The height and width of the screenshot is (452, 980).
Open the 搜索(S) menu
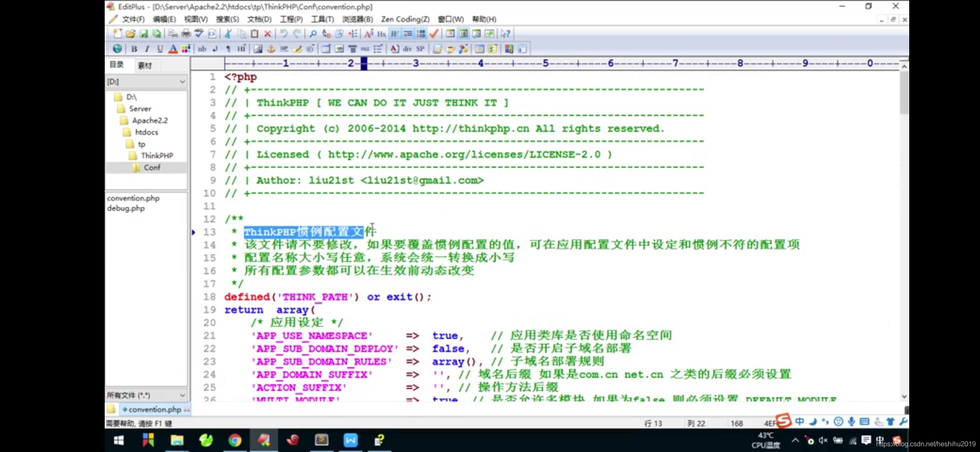pos(227,19)
